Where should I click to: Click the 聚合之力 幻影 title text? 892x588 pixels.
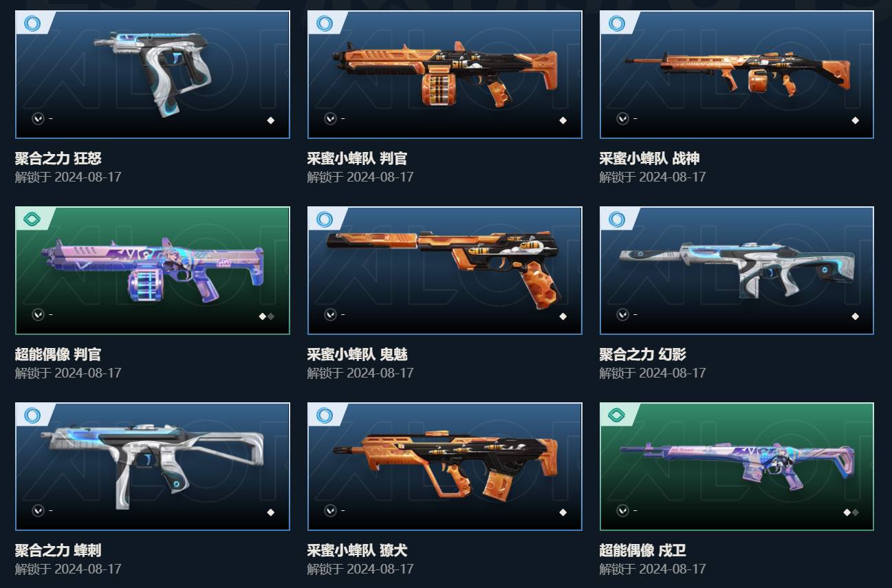[642, 355]
